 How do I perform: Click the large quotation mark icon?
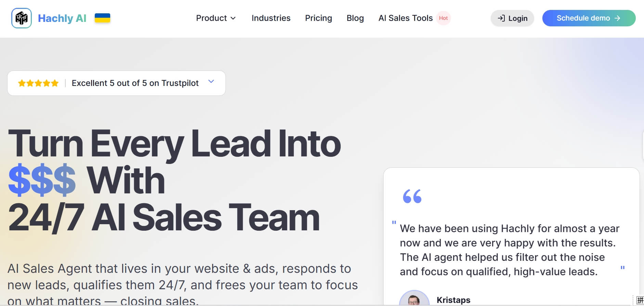tap(412, 196)
